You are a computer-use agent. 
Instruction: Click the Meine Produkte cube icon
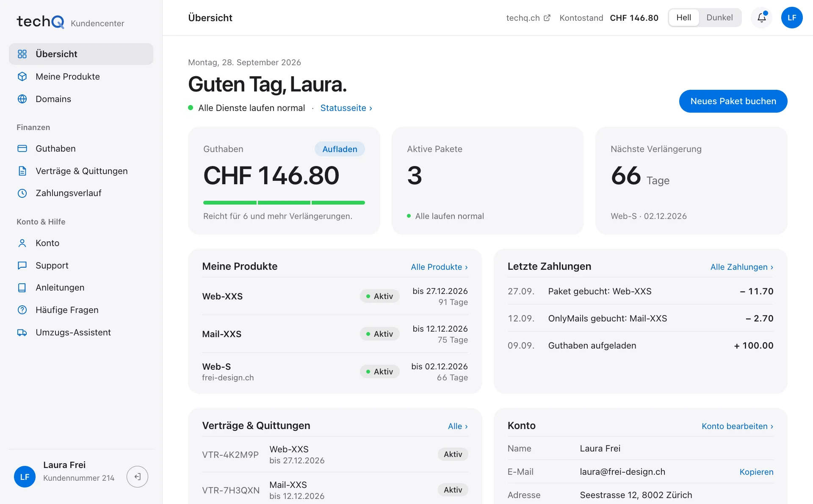[22, 76]
